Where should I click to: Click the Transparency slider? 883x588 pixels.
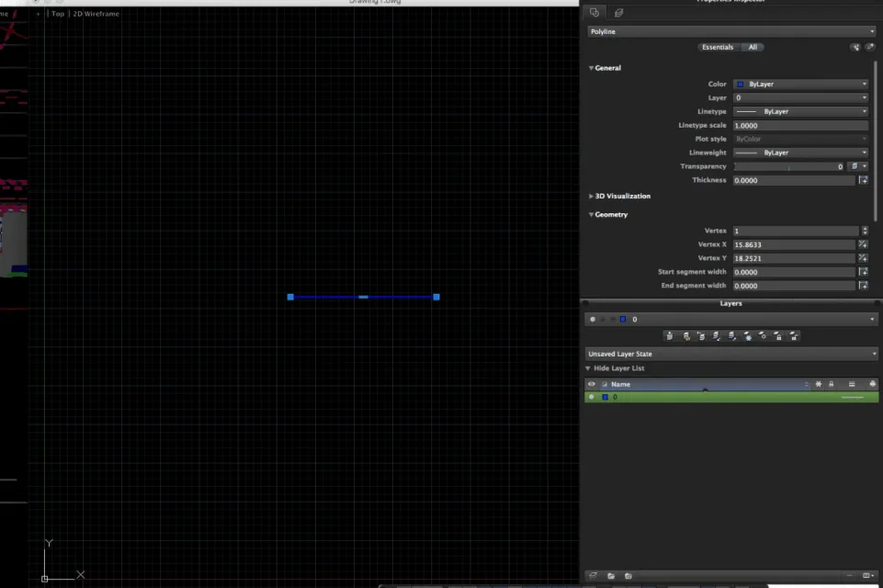pyautogui.click(x=788, y=166)
